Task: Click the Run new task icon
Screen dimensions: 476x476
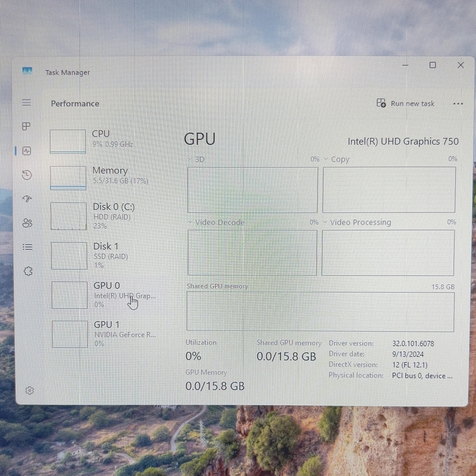Action: click(381, 103)
